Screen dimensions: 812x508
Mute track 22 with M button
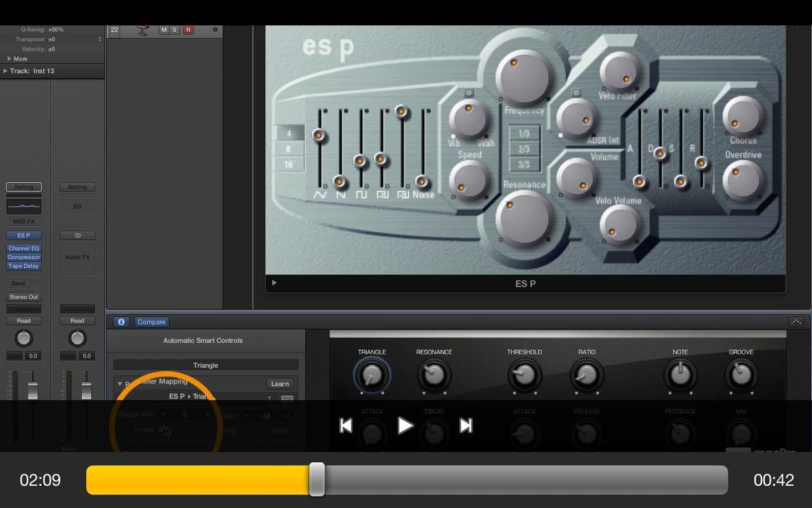point(164,30)
